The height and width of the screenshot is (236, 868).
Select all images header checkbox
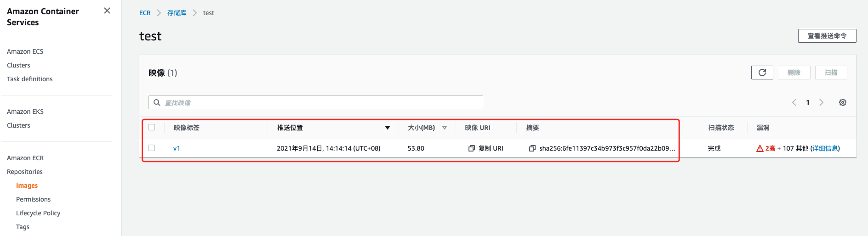[x=152, y=127]
